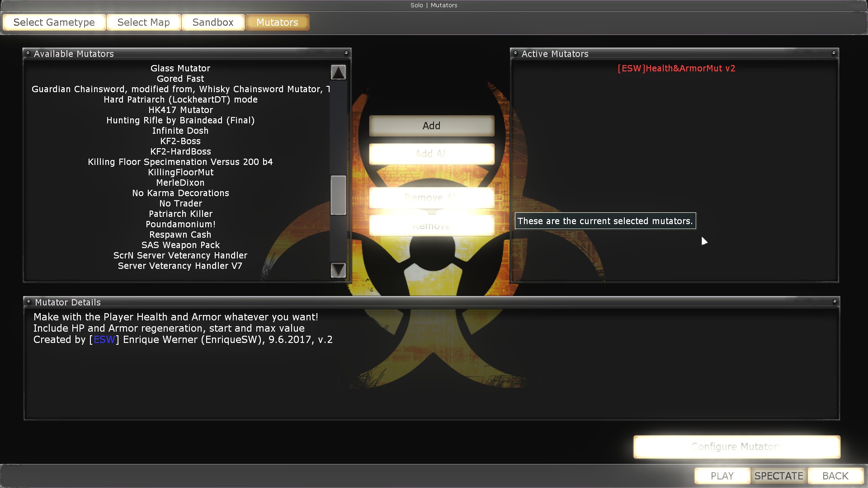Open the Select Gametype tab
868x488 pixels.
click(54, 23)
